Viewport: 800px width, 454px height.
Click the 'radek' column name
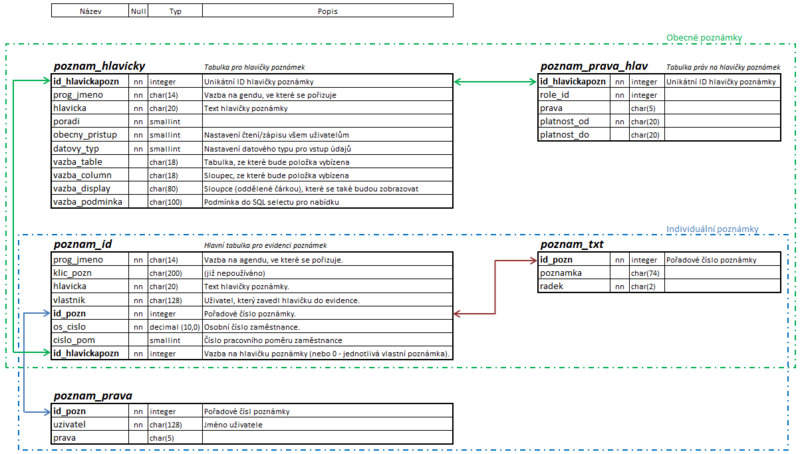tap(552, 286)
